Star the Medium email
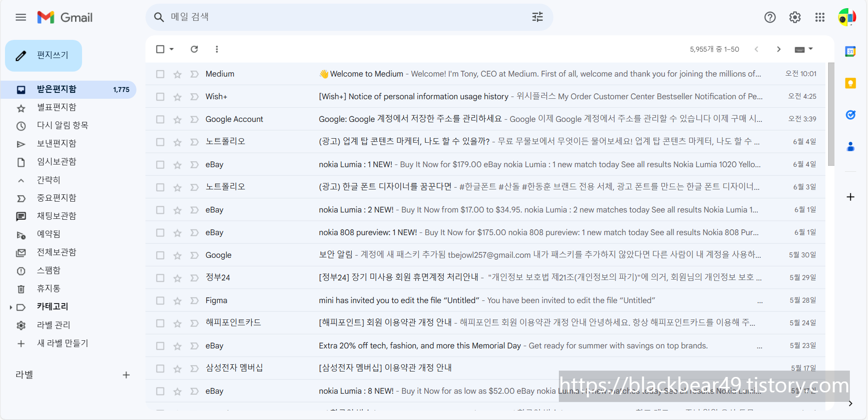Viewport: 868px width, 420px height. (x=177, y=74)
